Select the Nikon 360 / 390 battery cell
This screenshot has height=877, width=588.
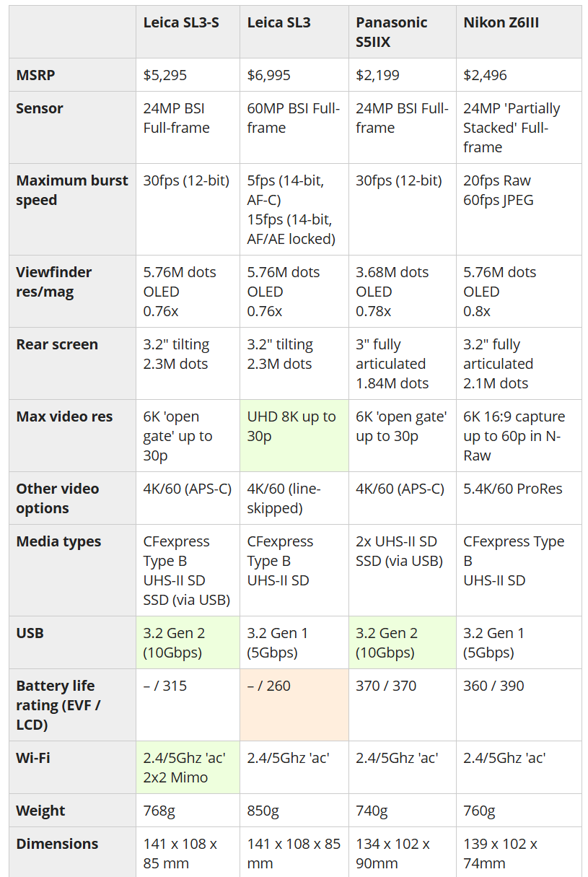[519, 704]
